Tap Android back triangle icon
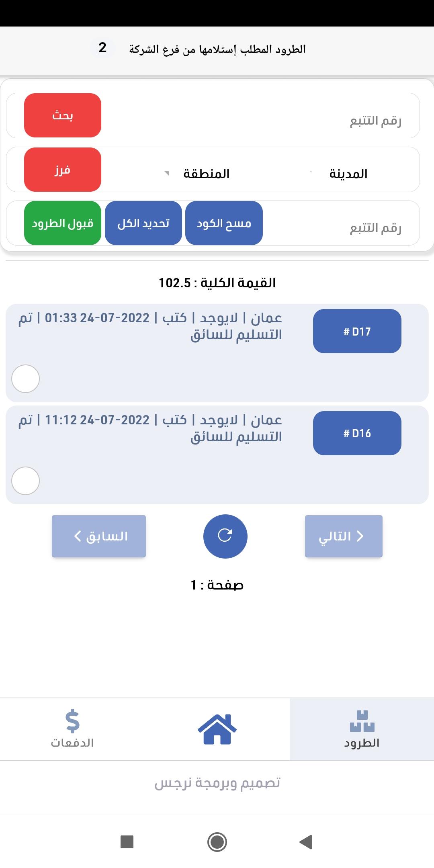Screen dimensions: 434x868 point(306,841)
